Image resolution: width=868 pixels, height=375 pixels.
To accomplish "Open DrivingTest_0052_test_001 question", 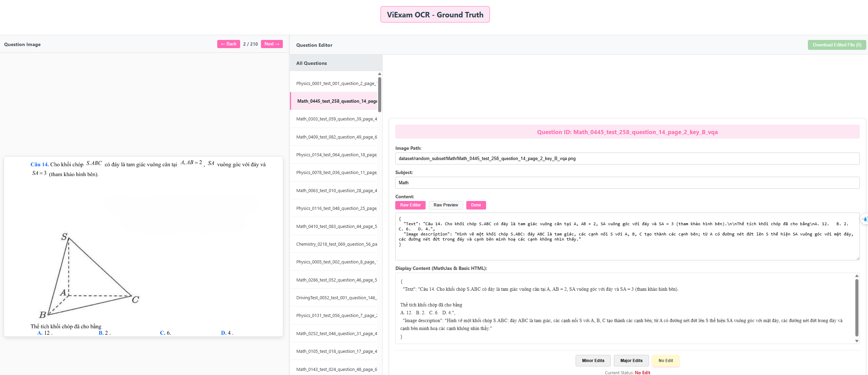I will [336, 298].
